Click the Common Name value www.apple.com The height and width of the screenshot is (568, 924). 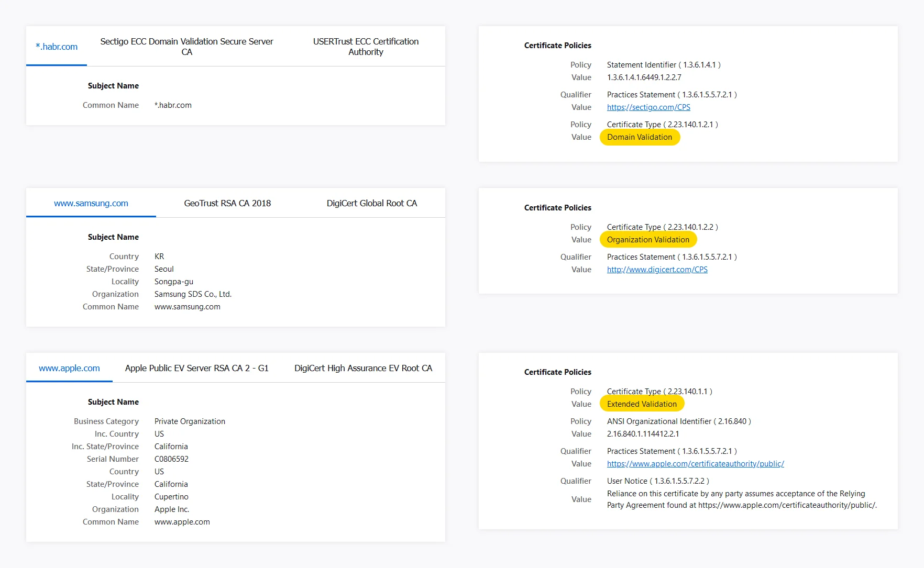182,522
